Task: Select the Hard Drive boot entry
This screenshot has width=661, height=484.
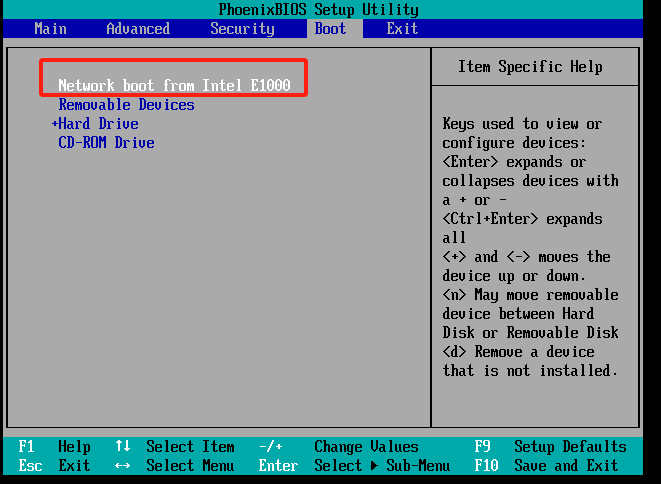Action: click(x=98, y=124)
